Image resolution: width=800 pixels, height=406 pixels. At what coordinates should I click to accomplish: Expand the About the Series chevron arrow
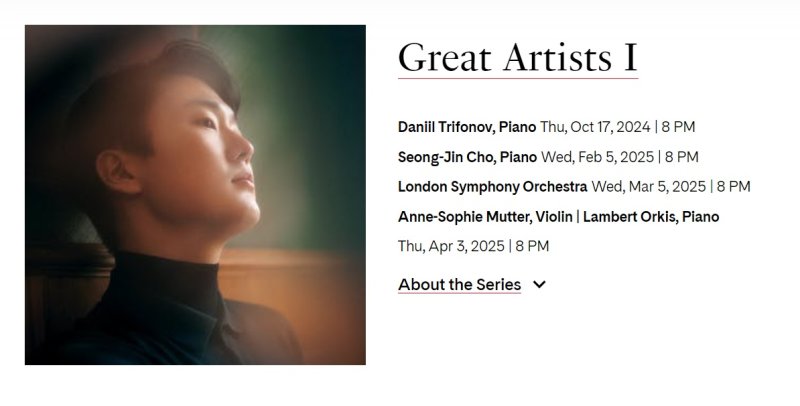click(540, 285)
